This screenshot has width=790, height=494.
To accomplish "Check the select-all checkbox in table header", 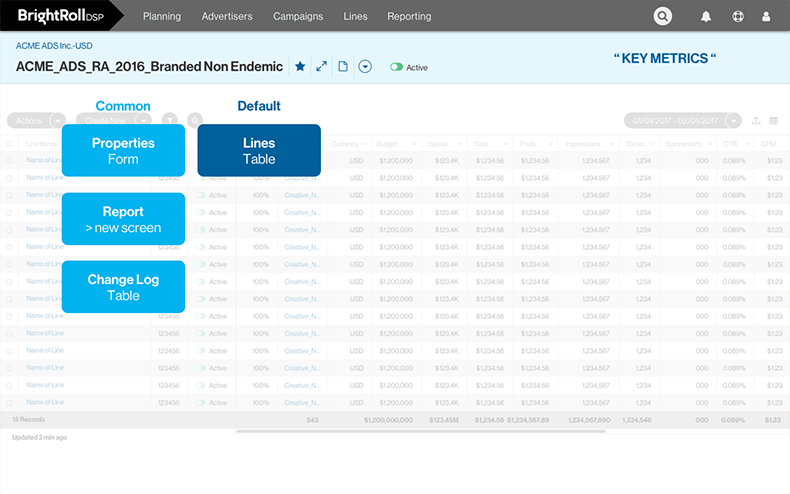I will point(10,144).
